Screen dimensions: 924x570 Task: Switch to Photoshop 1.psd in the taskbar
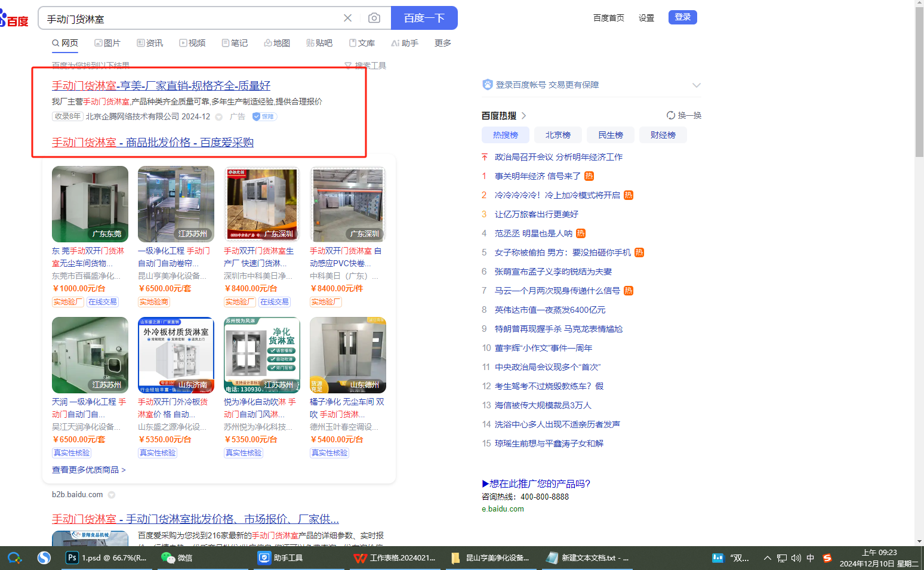tap(107, 558)
